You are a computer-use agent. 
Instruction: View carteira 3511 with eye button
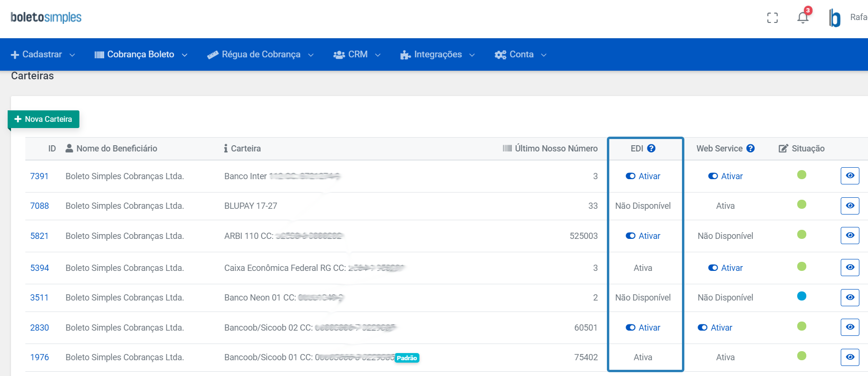pyautogui.click(x=850, y=297)
